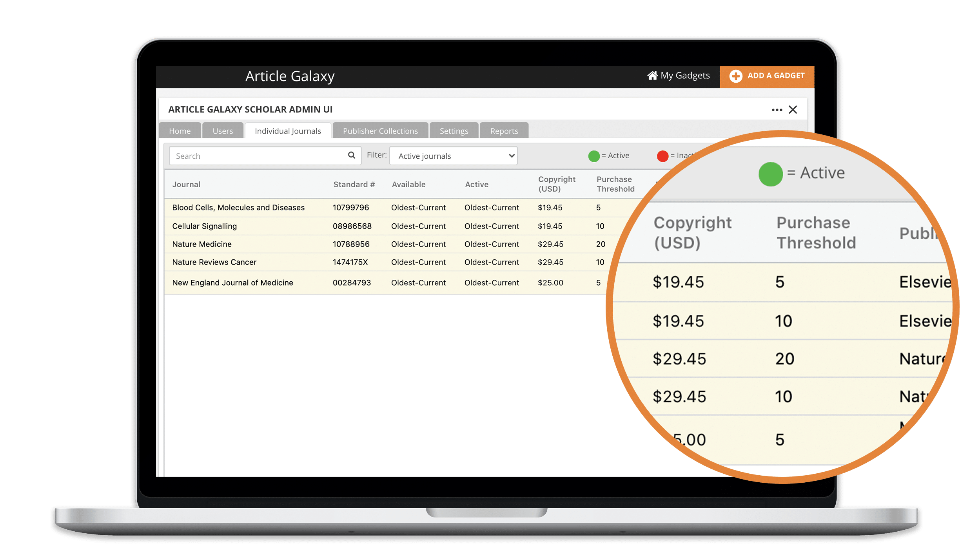This screenshot has width=980, height=545.
Task: Open the My Gadgets link
Action: pyautogui.click(x=679, y=76)
